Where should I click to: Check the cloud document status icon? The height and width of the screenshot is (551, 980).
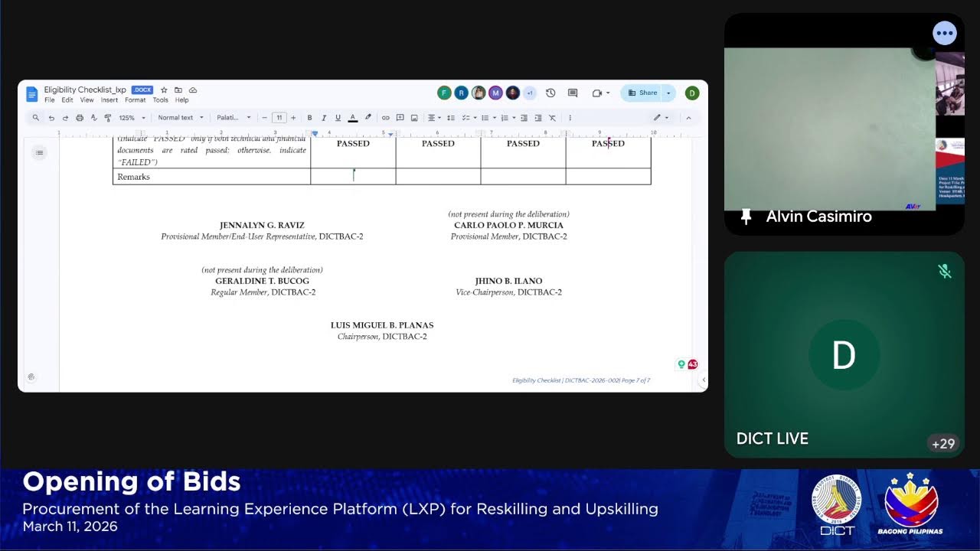[193, 90]
